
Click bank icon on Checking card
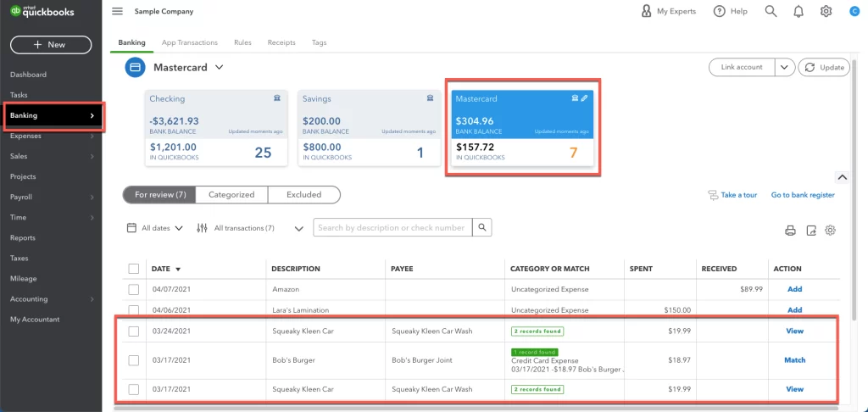pyautogui.click(x=277, y=98)
